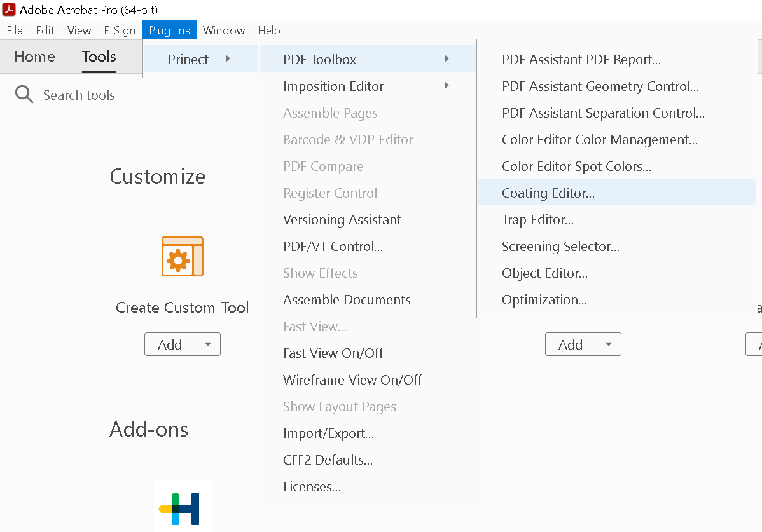Open the Help menu
The height and width of the screenshot is (532, 762).
(x=269, y=30)
